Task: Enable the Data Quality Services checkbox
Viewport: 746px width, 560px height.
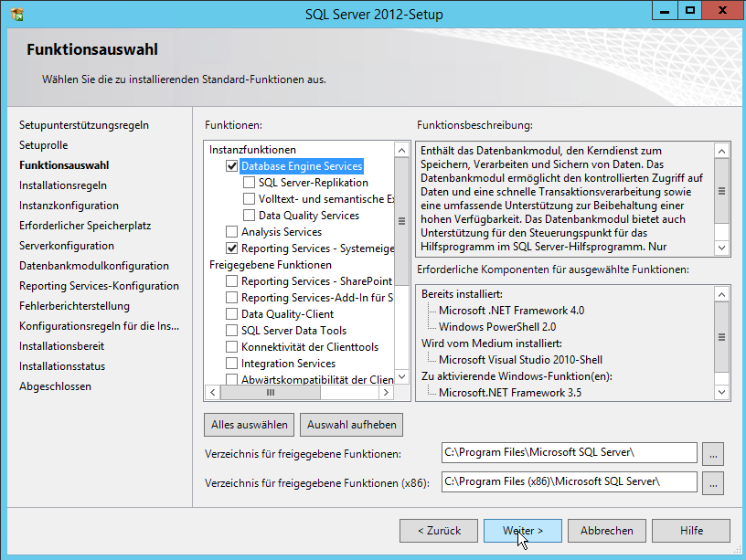Action: (x=249, y=216)
